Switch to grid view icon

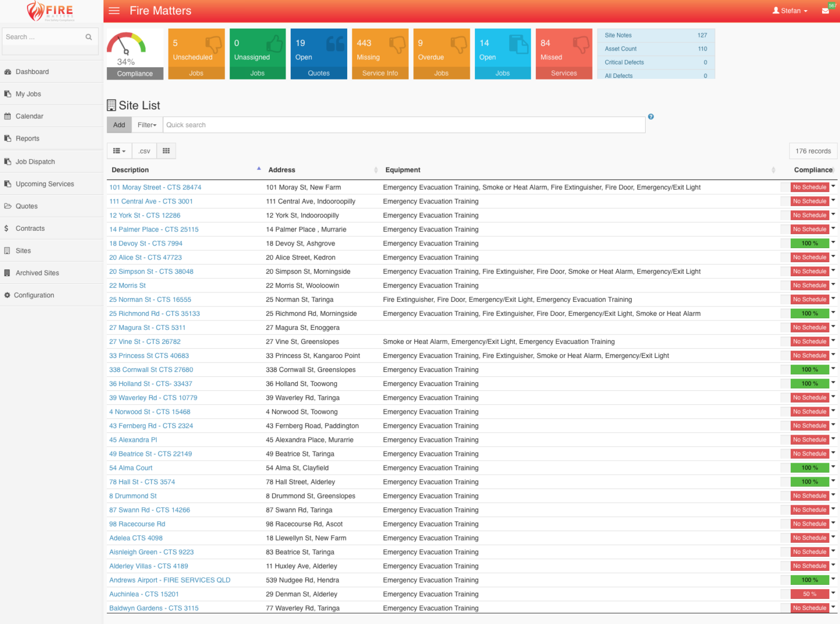(166, 151)
